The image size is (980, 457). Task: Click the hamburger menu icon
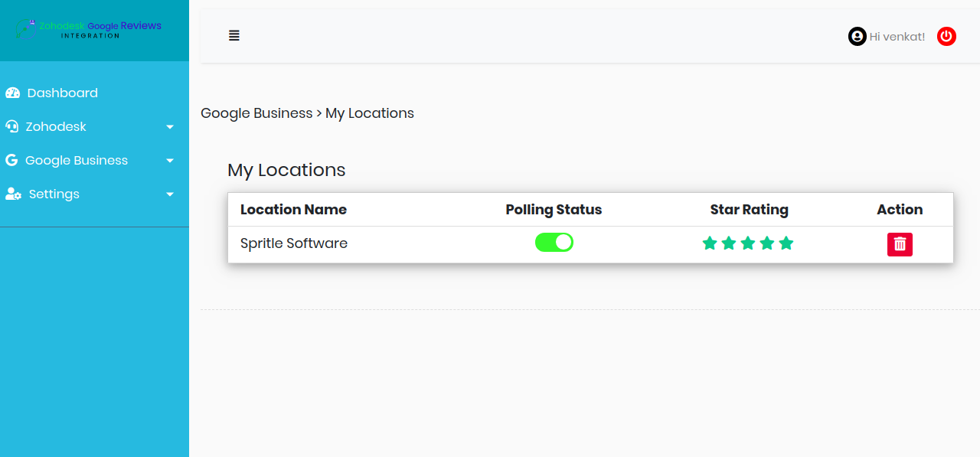point(234,35)
